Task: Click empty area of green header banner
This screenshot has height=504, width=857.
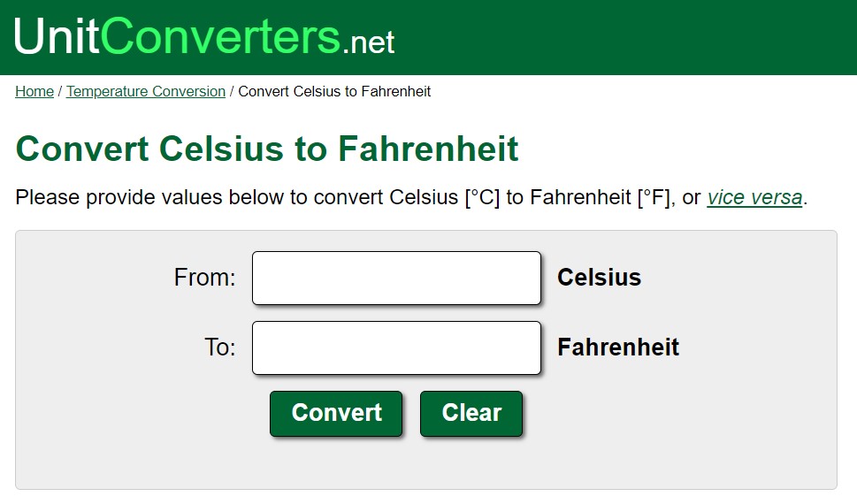Action: (629, 36)
